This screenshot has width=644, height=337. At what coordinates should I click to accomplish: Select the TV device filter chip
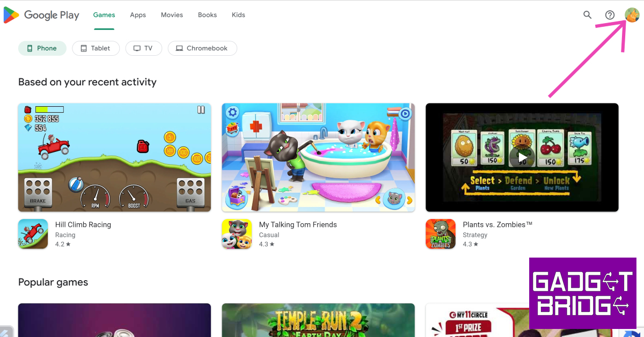click(x=144, y=48)
